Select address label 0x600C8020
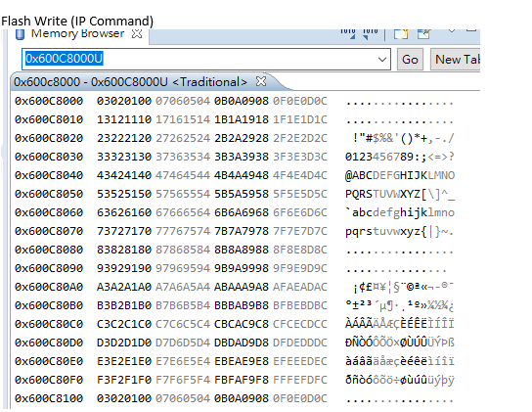The height and width of the screenshot is (412, 532). [x=49, y=138]
